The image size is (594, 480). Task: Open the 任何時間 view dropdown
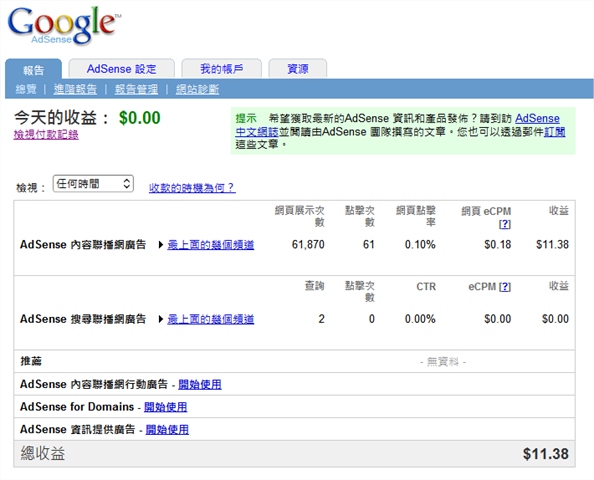click(x=93, y=184)
